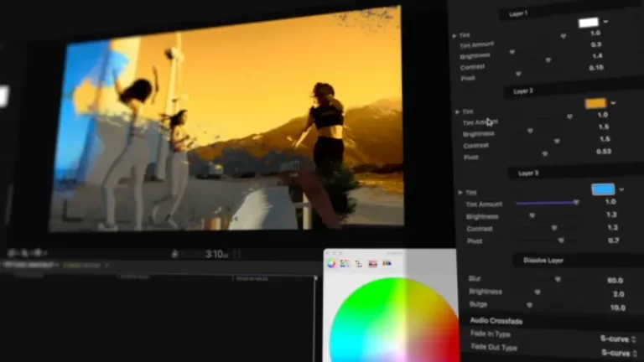Click Layer 2 Tint Amount slider handle
The image size is (644, 362).
pos(569,117)
